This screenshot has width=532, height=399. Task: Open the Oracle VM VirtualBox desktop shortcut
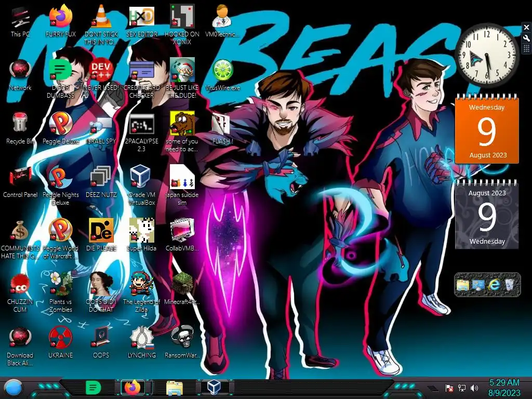pos(142,186)
